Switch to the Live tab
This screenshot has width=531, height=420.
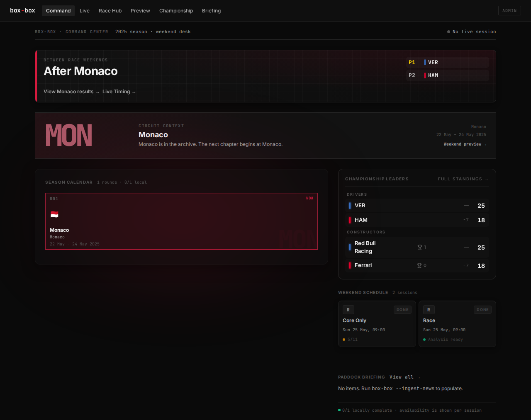tap(85, 11)
